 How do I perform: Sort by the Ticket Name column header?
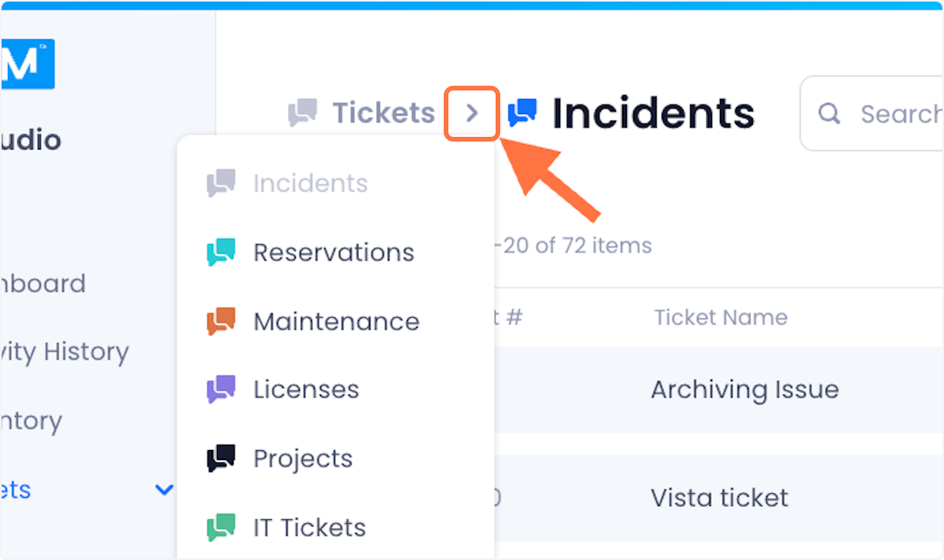pyautogui.click(x=721, y=318)
